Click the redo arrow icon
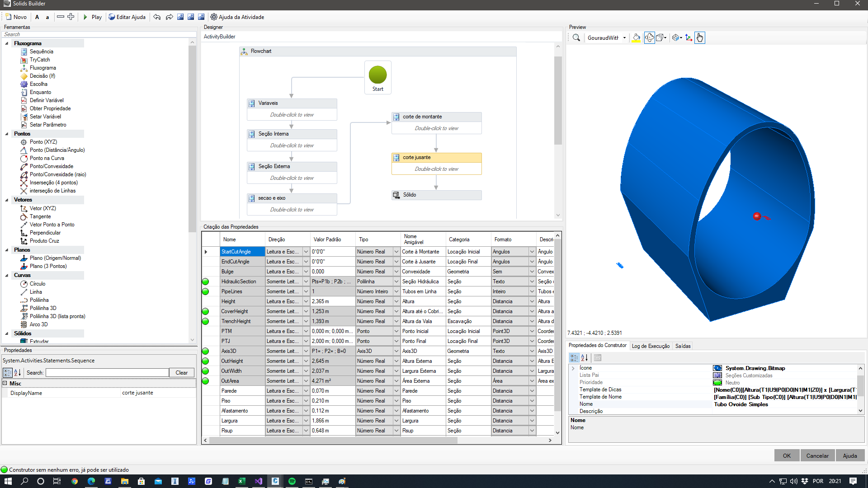 [169, 17]
